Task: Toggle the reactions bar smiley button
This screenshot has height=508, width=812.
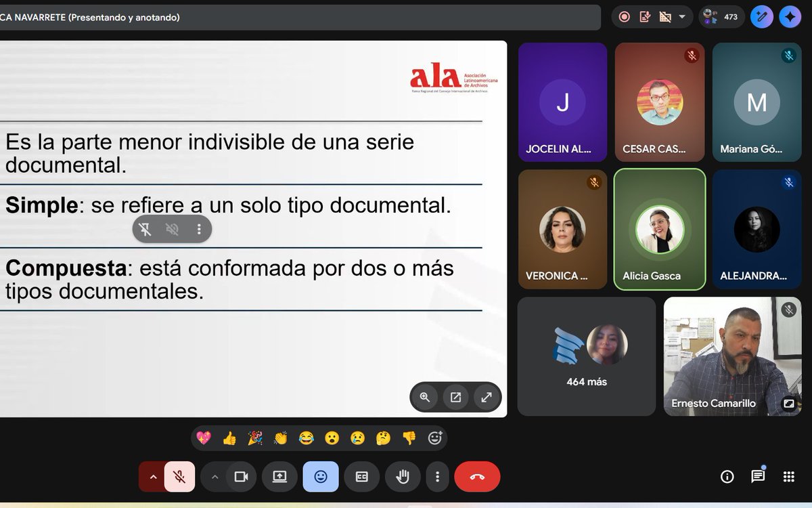Action: coord(321,477)
